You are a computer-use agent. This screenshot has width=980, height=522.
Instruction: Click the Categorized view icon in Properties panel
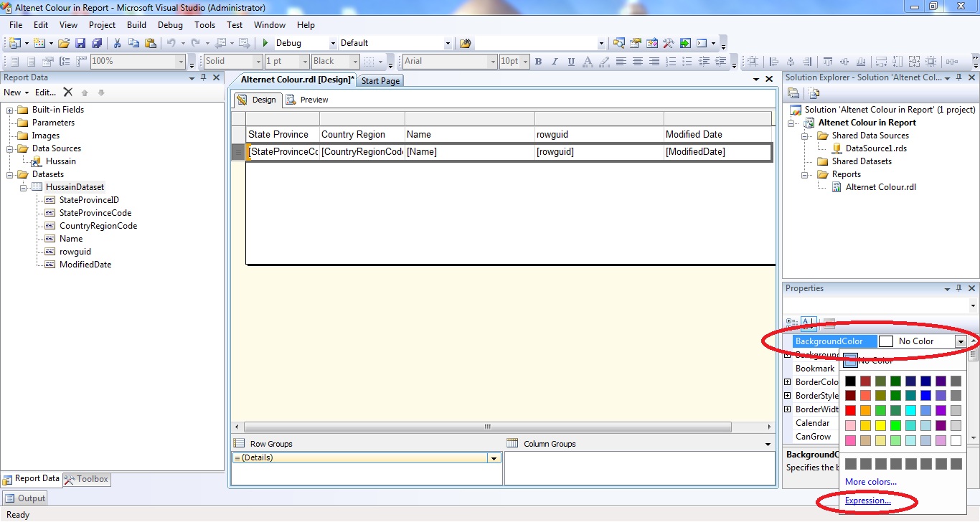click(x=791, y=322)
